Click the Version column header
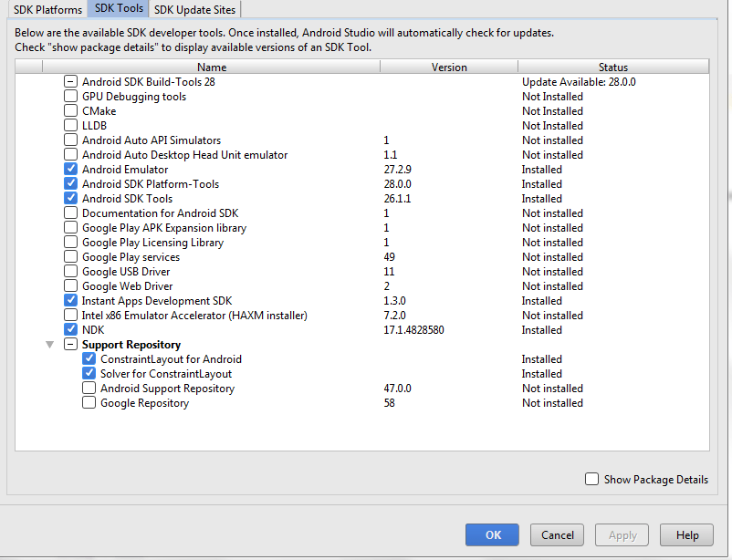732x560 pixels. pyautogui.click(x=448, y=66)
